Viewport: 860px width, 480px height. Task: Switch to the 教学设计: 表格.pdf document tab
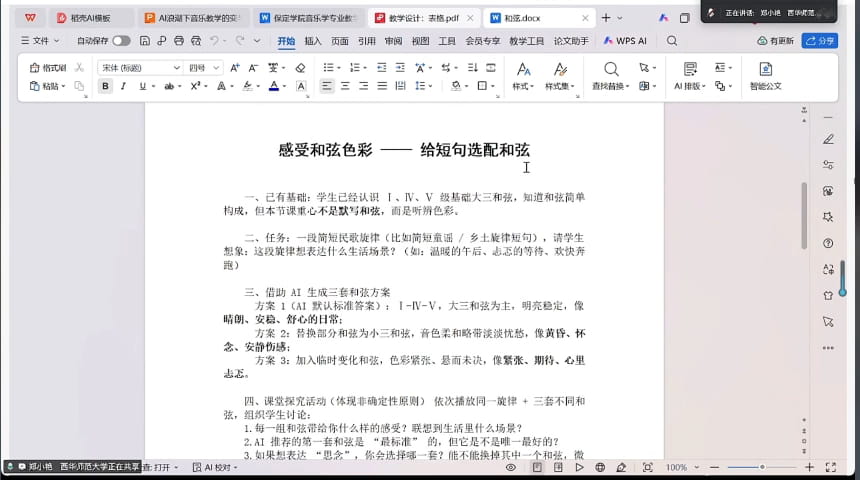click(423, 18)
